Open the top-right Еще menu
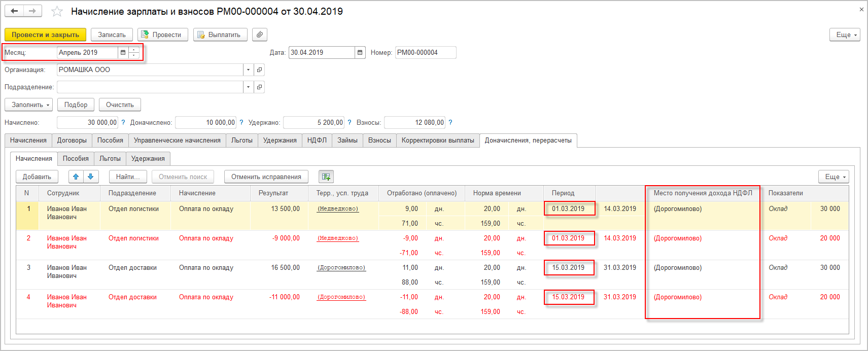The width and height of the screenshot is (868, 351). [845, 34]
